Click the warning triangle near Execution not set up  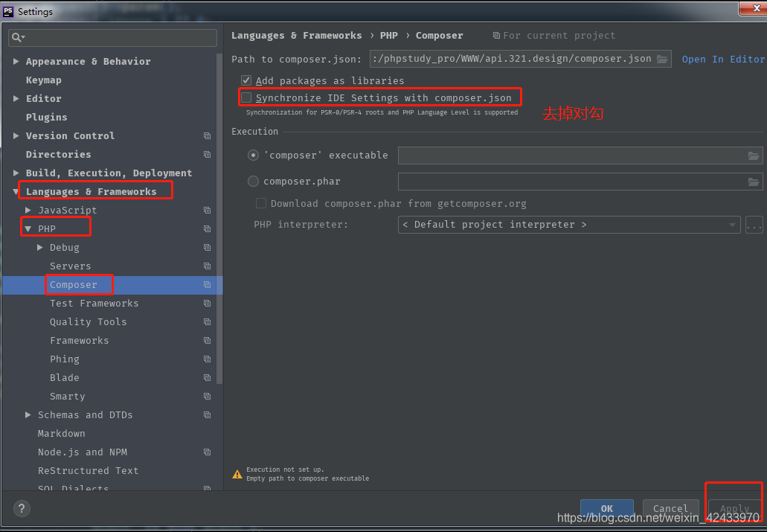click(237, 473)
